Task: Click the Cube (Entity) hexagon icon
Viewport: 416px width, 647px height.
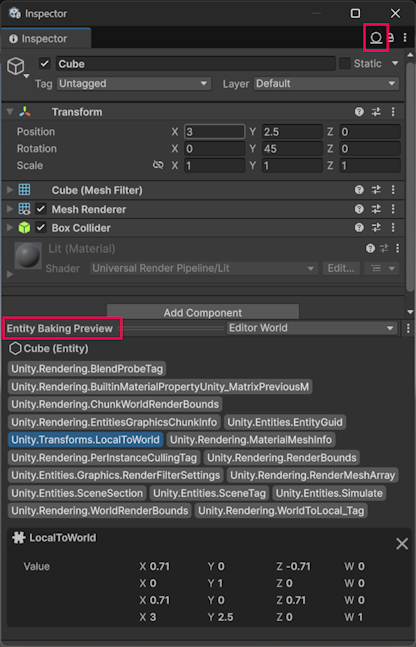Action: point(15,349)
